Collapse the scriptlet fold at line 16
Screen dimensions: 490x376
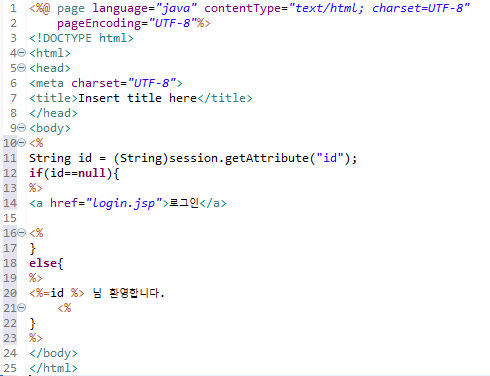pyautogui.click(x=21, y=233)
